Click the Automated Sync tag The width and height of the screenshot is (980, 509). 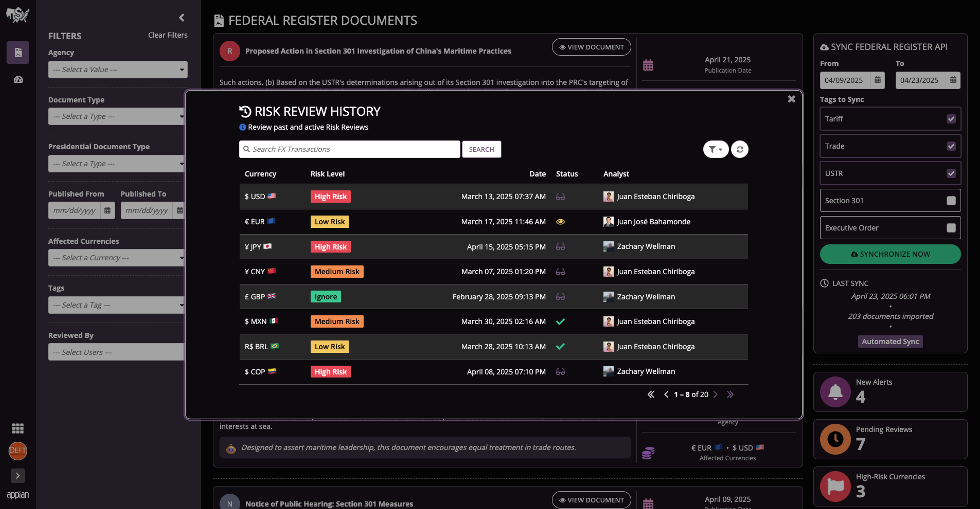(x=890, y=341)
